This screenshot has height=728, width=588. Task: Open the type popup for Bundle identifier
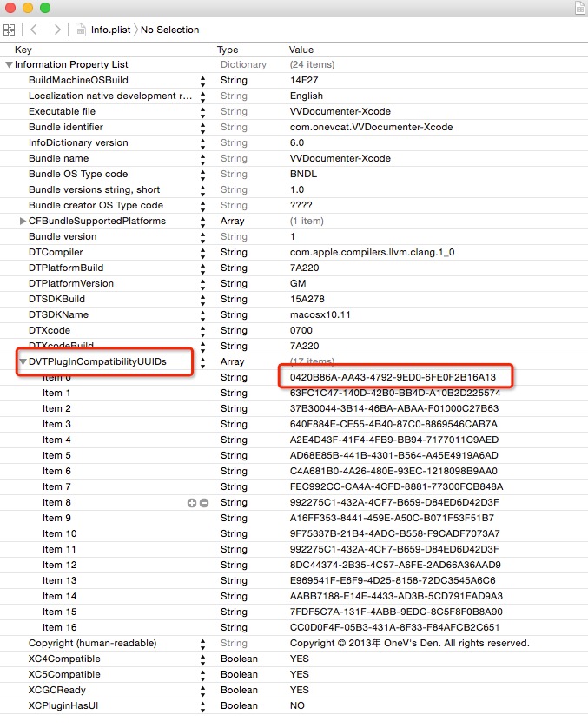(x=203, y=127)
